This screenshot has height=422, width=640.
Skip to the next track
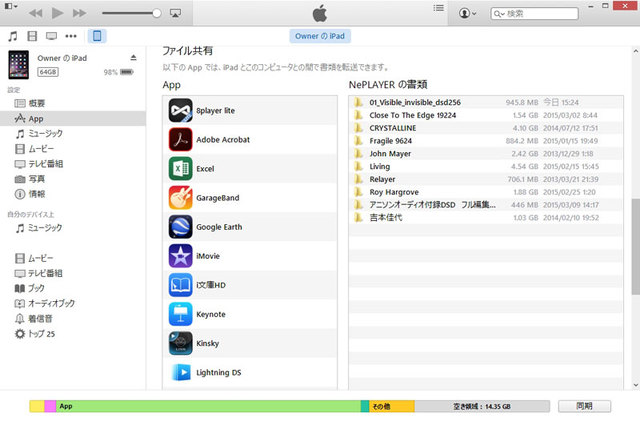coord(81,13)
